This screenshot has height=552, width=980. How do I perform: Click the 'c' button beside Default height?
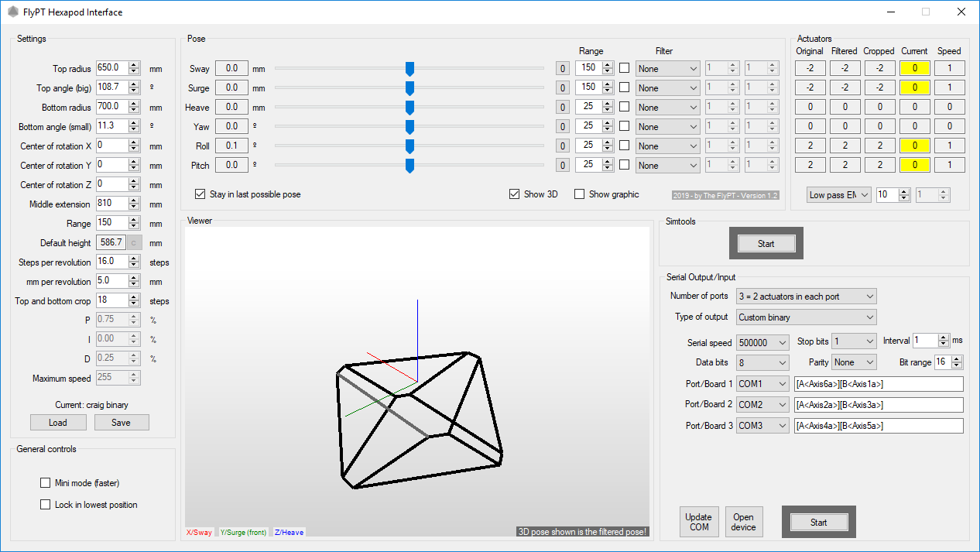(x=134, y=243)
